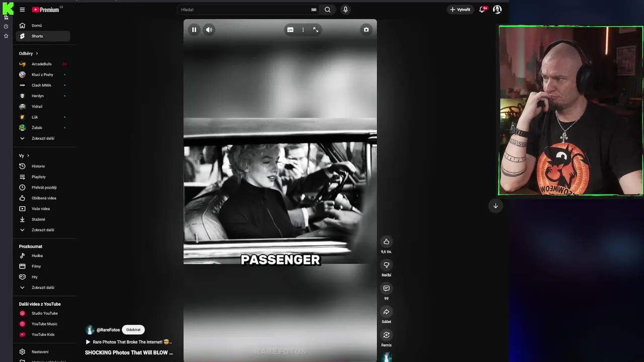Open Historie watch history
This screenshot has width=644, height=362.
click(x=43, y=166)
